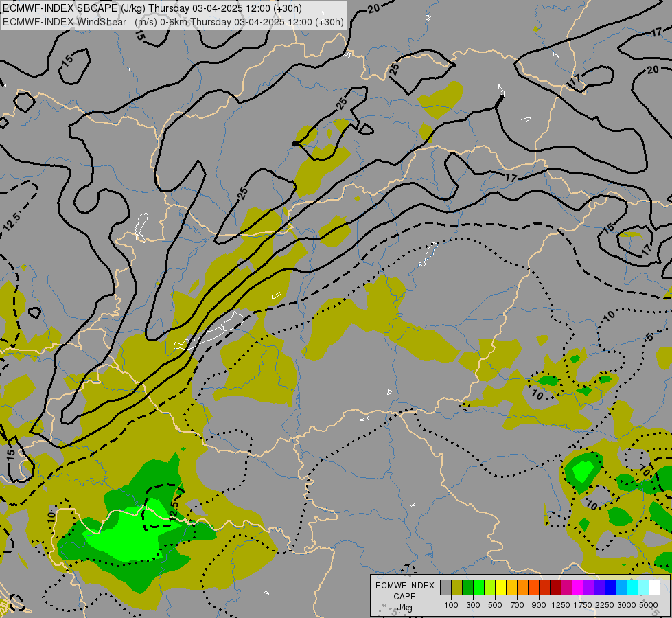
Task: Click the lime yellow-green legend swatch before 500
Action: click(x=490, y=587)
